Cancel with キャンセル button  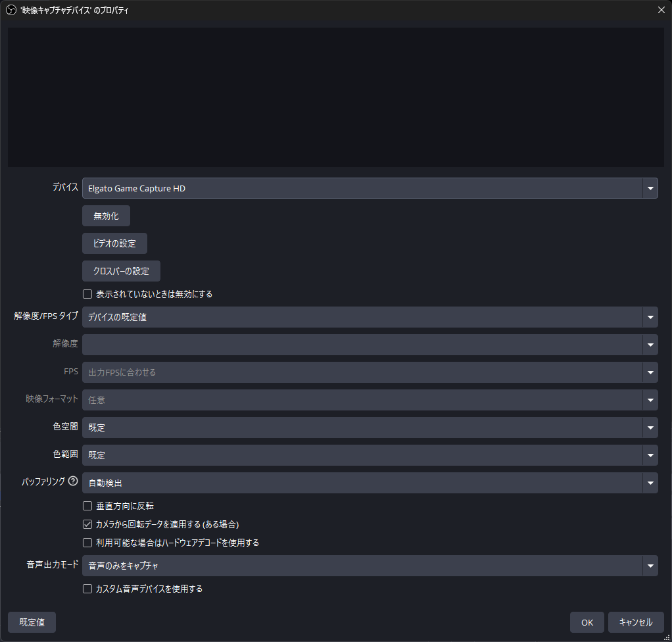coord(636,622)
